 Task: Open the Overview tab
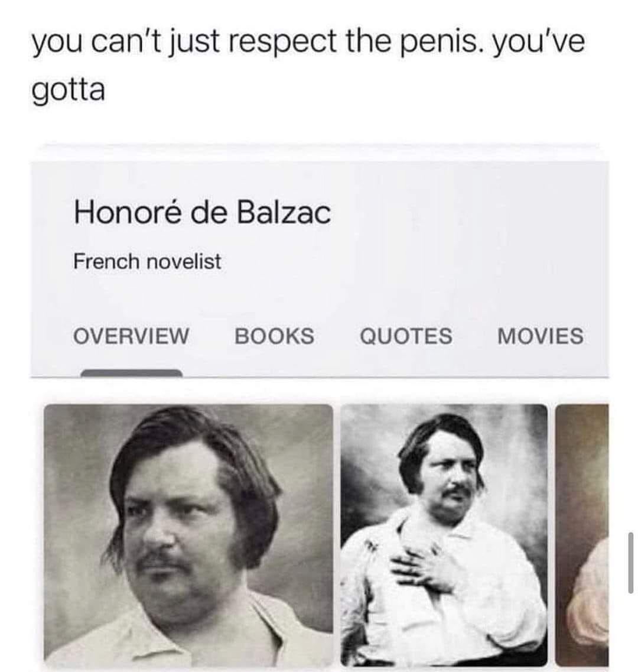point(131,336)
